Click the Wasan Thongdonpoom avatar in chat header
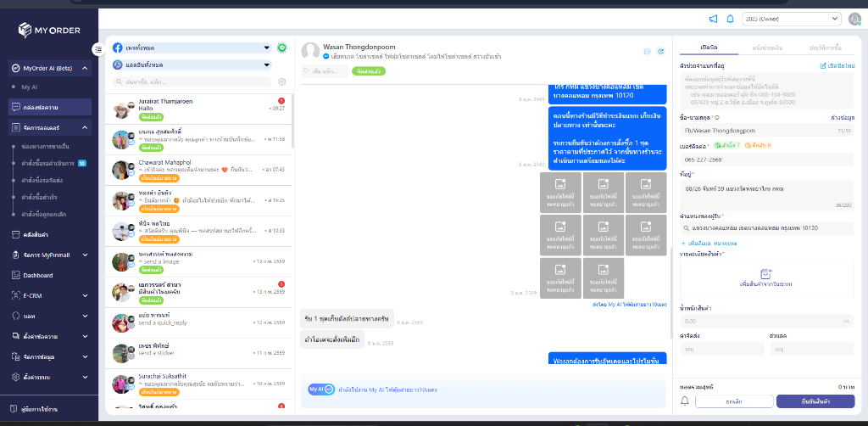The image size is (868, 426). point(310,51)
